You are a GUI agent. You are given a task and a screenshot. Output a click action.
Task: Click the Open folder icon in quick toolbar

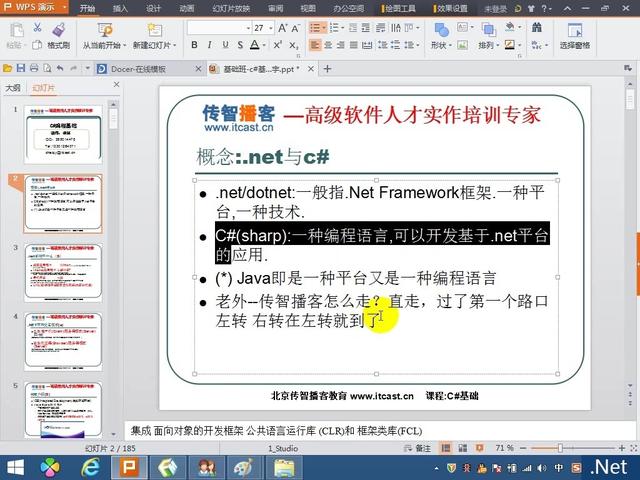[7, 69]
